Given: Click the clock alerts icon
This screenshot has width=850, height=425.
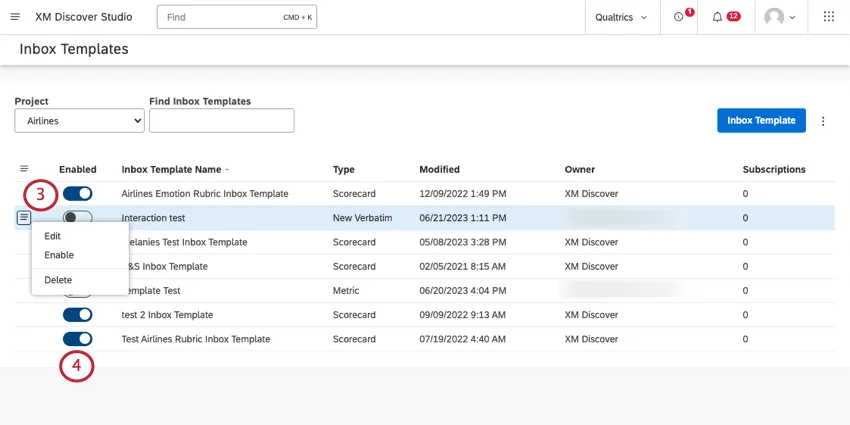Looking at the screenshot, I should tap(680, 17).
